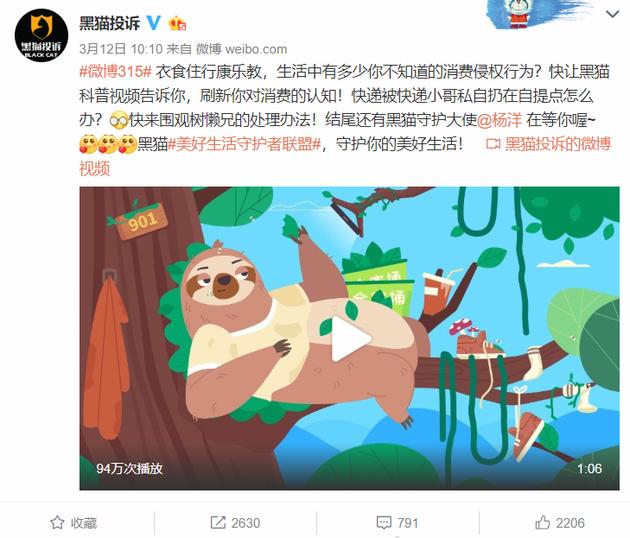Play the sloth video
Image resolution: width=630 pixels, height=538 pixels.
point(350,338)
